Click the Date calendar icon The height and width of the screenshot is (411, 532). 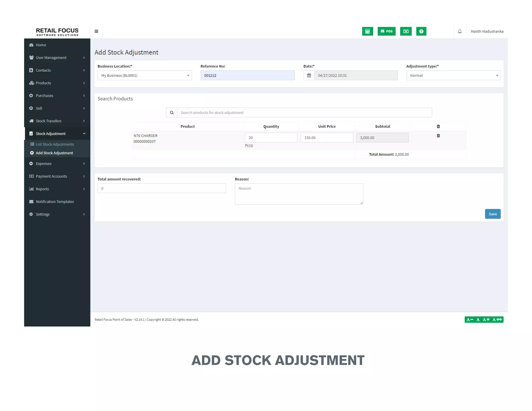tap(309, 76)
